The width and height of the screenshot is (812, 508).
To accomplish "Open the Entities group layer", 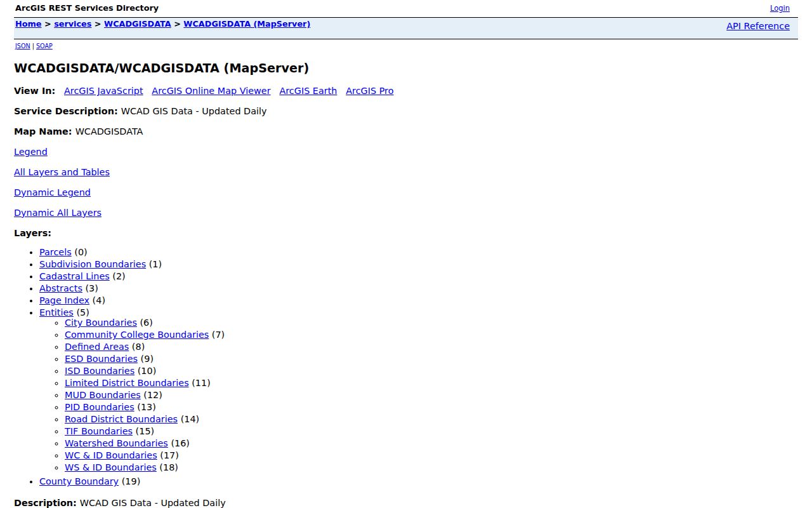I will (56, 312).
